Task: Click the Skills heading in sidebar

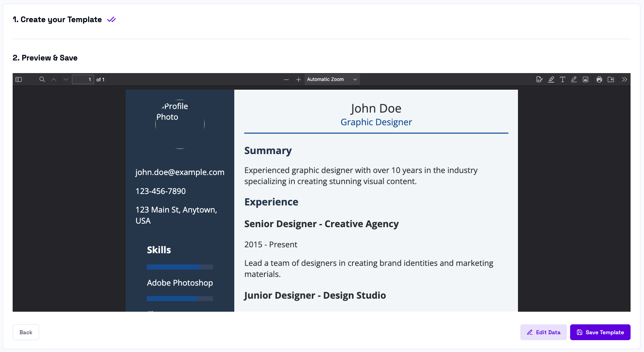Action: 159,250
